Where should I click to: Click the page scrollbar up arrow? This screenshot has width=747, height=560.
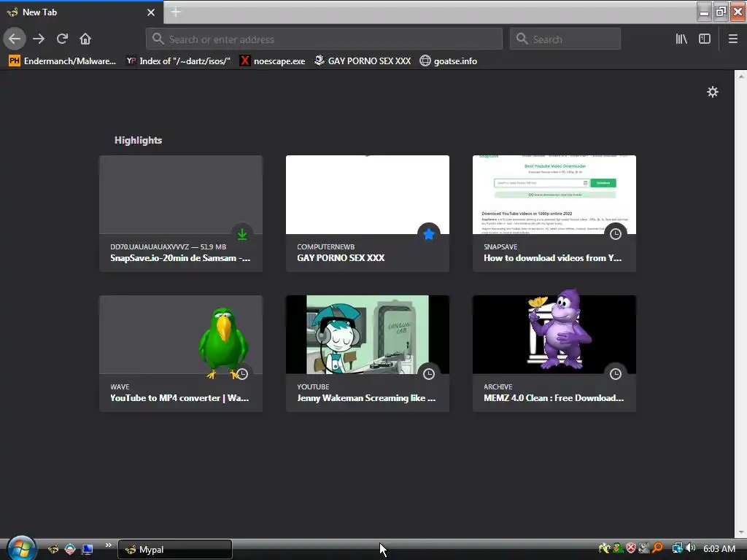tap(741, 76)
